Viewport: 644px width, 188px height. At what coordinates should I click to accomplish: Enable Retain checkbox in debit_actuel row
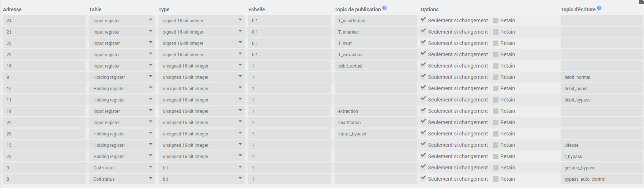(x=496, y=66)
